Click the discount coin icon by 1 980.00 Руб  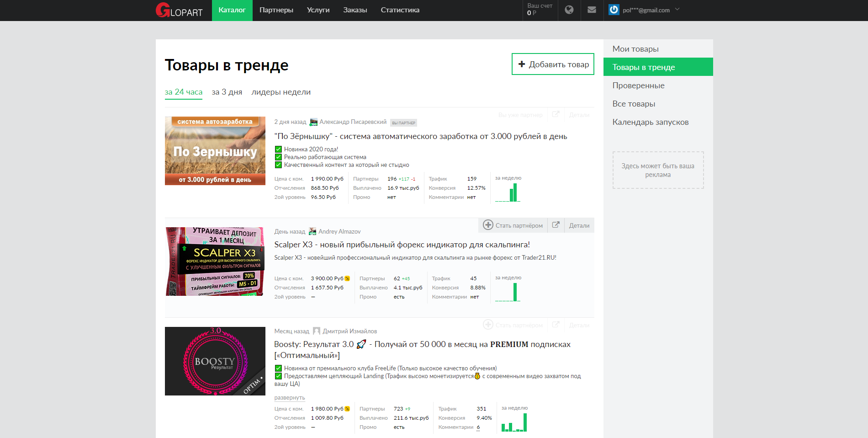pyautogui.click(x=347, y=409)
